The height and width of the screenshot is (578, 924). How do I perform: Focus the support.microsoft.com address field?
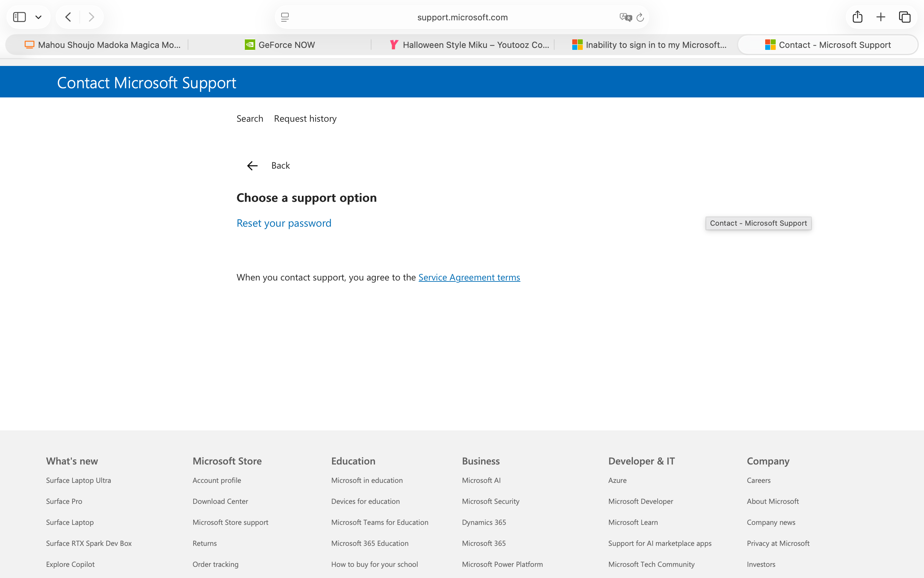point(462,17)
